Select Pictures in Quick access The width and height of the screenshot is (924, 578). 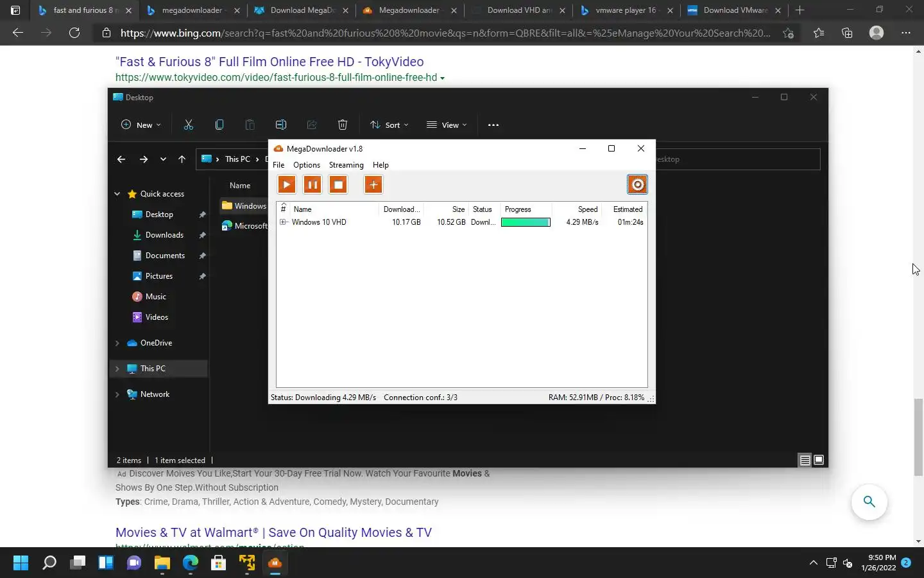click(159, 276)
